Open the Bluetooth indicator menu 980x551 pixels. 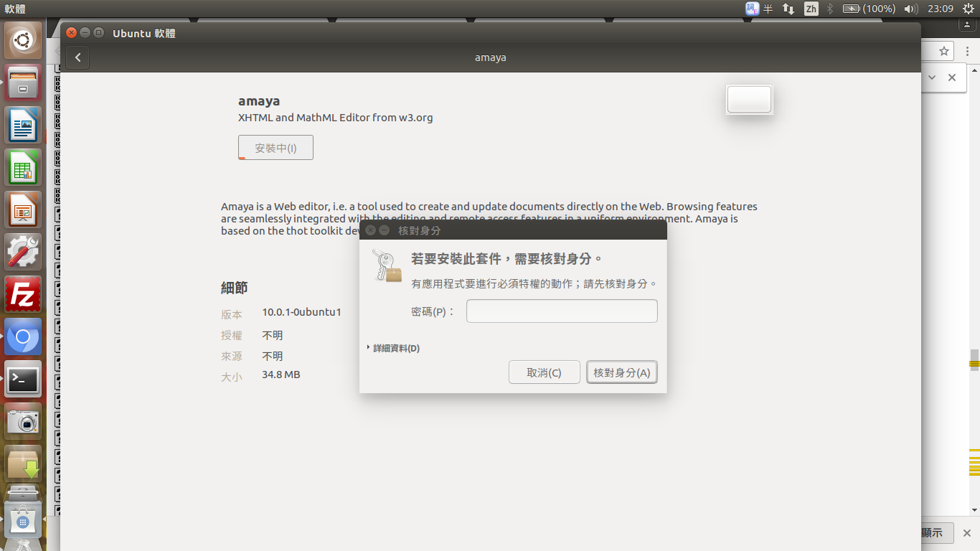coord(830,9)
